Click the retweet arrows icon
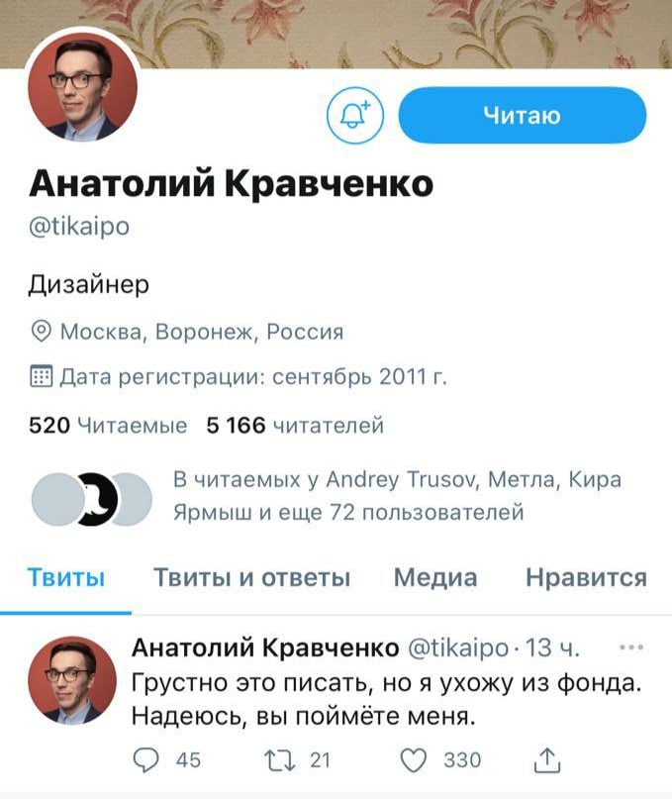 pos(279,760)
